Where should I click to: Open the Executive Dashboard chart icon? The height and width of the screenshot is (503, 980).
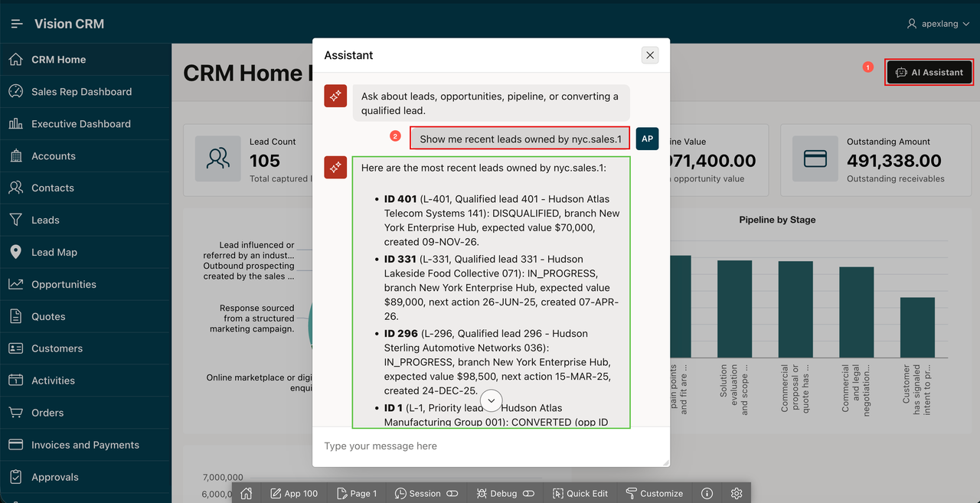[x=15, y=123]
